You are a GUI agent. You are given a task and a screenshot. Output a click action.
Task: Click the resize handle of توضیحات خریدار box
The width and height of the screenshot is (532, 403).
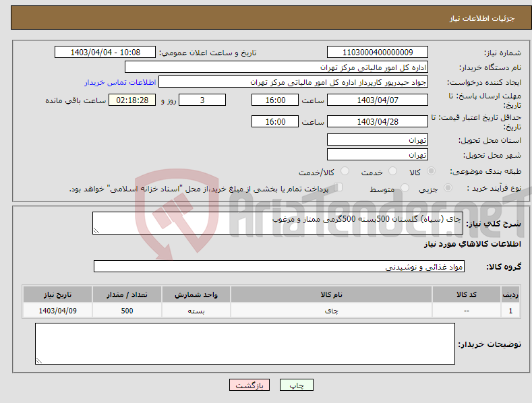pyautogui.click(x=39, y=361)
